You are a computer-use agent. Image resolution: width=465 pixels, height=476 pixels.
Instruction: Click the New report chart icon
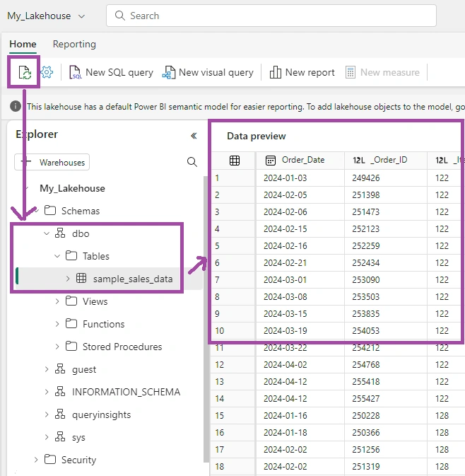[275, 73]
